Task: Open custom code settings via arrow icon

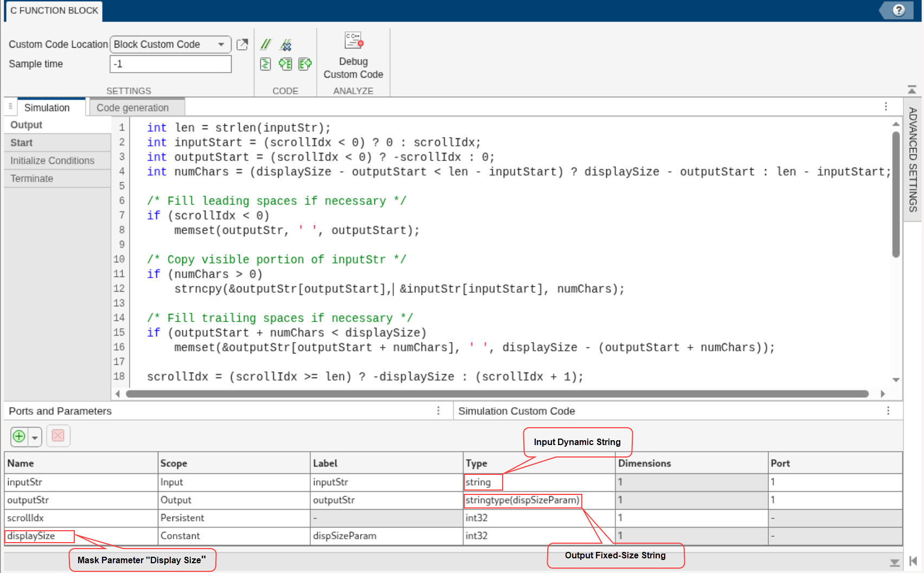Action: point(242,44)
